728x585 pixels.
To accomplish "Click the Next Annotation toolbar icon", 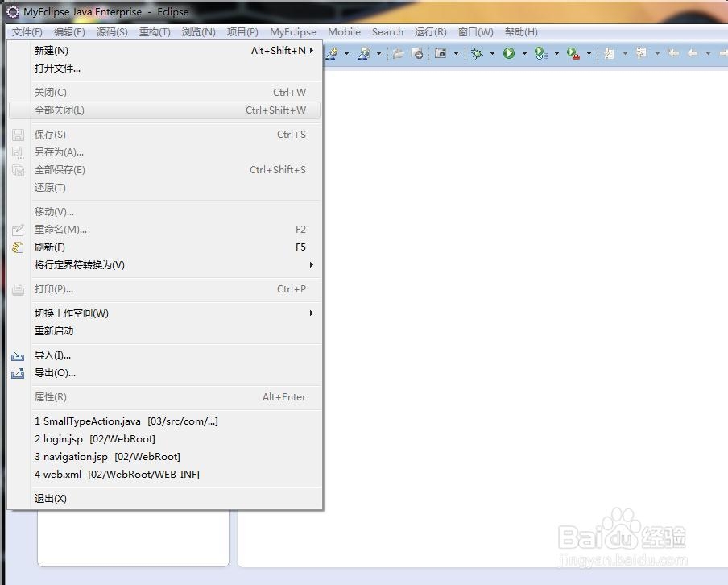I will 609,53.
